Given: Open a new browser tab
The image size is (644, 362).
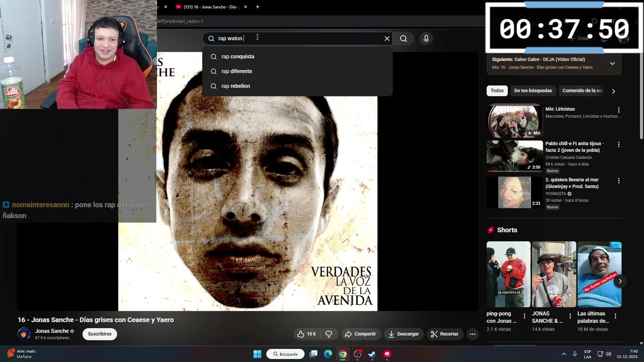Looking at the screenshot, I should pyautogui.click(x=258, y=7).
